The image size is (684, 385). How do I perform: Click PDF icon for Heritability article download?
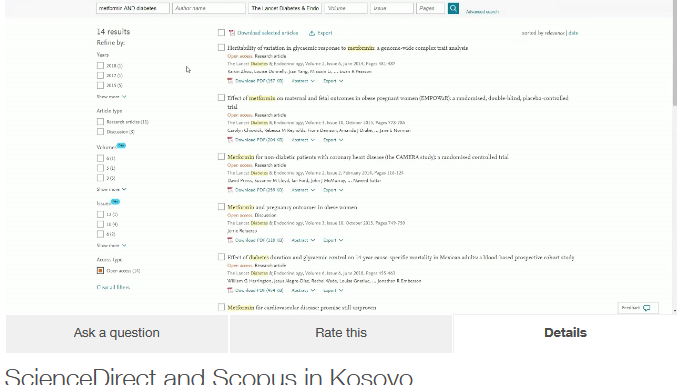[x=230, y=81]
